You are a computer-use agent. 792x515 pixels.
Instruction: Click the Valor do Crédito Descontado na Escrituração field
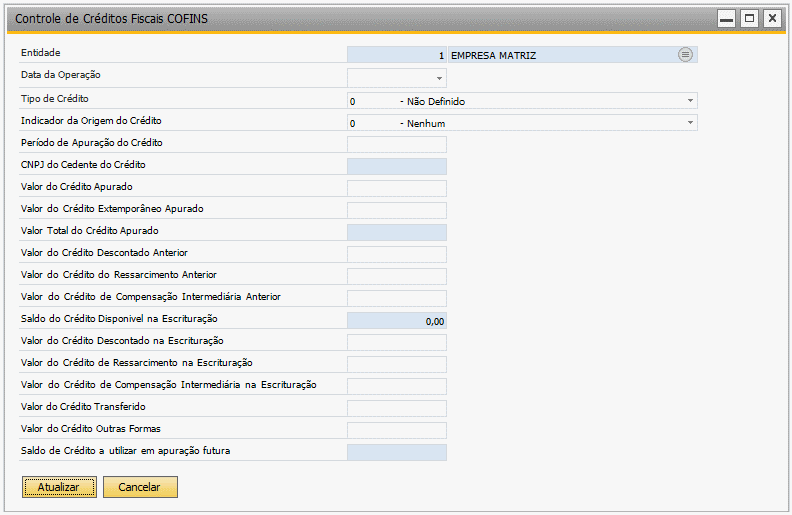397,342
